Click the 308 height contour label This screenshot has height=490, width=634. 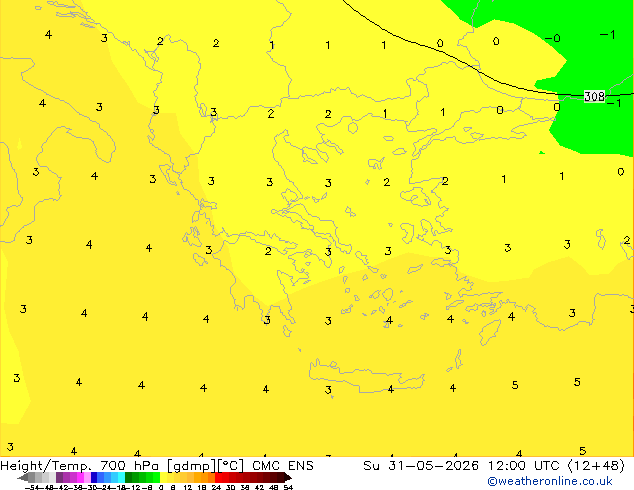(594, 96)
